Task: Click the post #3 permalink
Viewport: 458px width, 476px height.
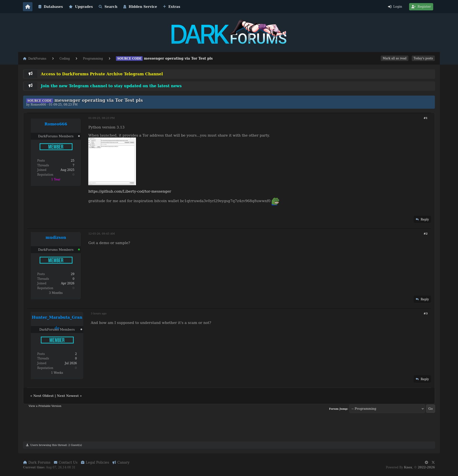Action: point(425,313)
